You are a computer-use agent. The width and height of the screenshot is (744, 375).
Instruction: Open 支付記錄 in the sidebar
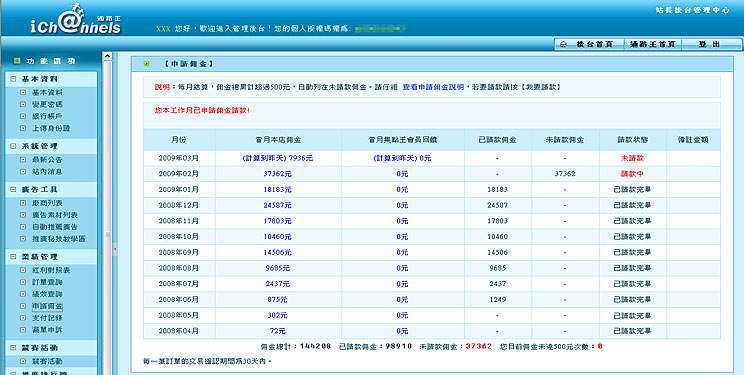47,318
